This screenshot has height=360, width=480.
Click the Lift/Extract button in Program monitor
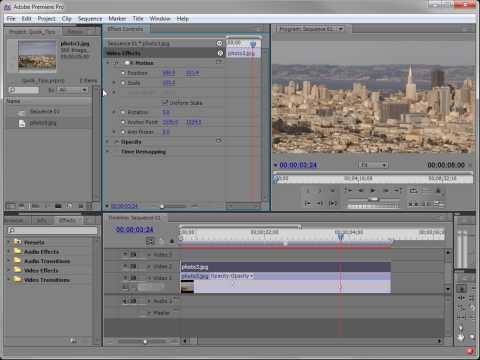413,203
